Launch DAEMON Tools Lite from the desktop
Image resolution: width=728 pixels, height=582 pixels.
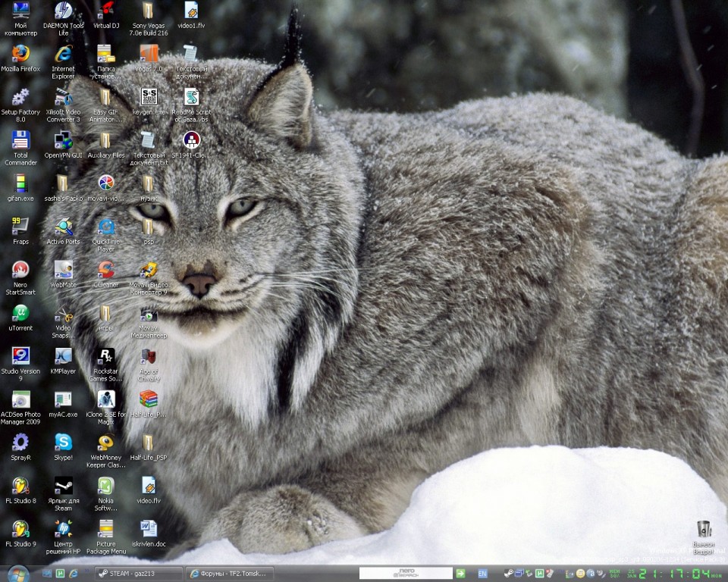click(64, 11)
